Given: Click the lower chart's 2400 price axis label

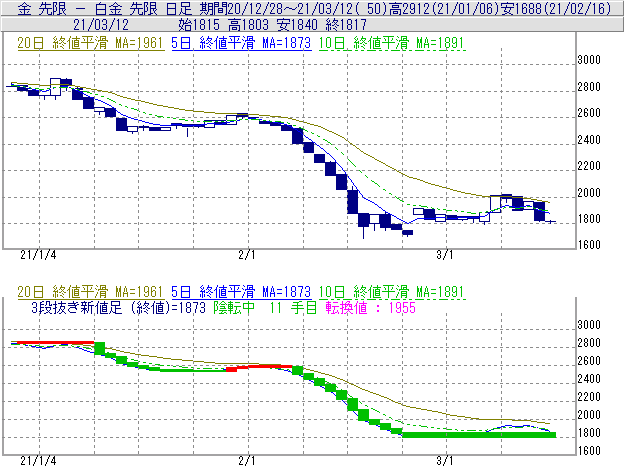Looking at the screenshot, I should 589,379.
